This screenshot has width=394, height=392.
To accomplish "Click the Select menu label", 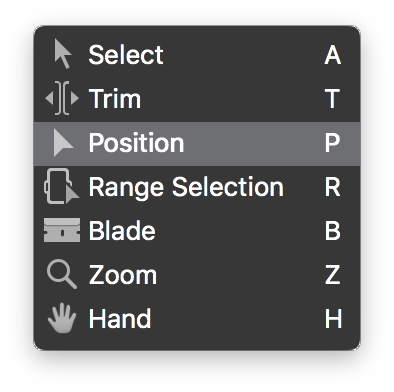I will pos(126,55).
